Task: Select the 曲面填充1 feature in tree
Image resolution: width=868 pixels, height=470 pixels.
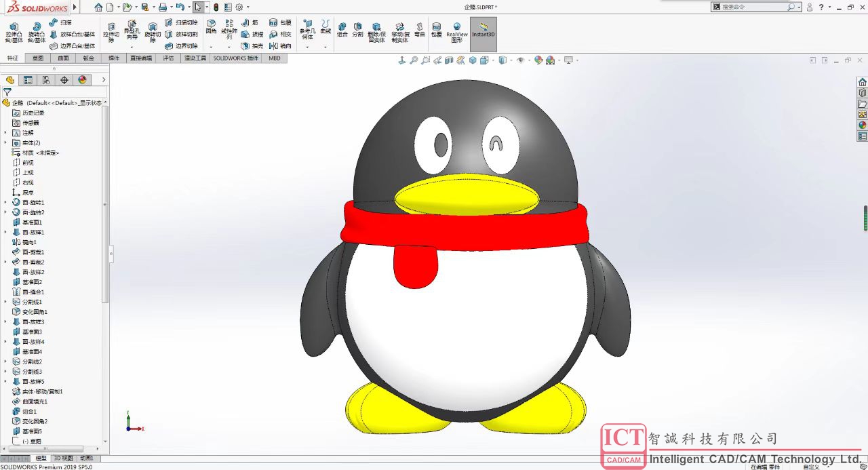Action: tap(31, 402)
